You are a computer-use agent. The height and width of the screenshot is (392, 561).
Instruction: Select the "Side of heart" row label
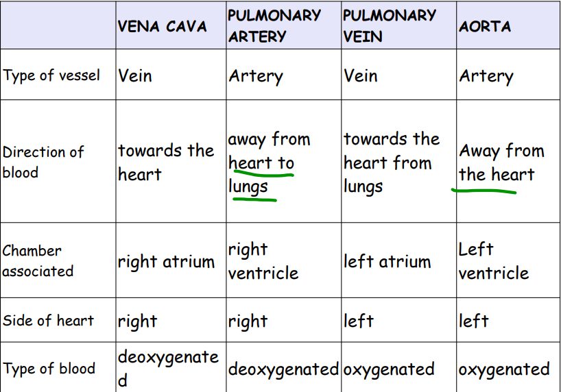(x=48, y=321)
